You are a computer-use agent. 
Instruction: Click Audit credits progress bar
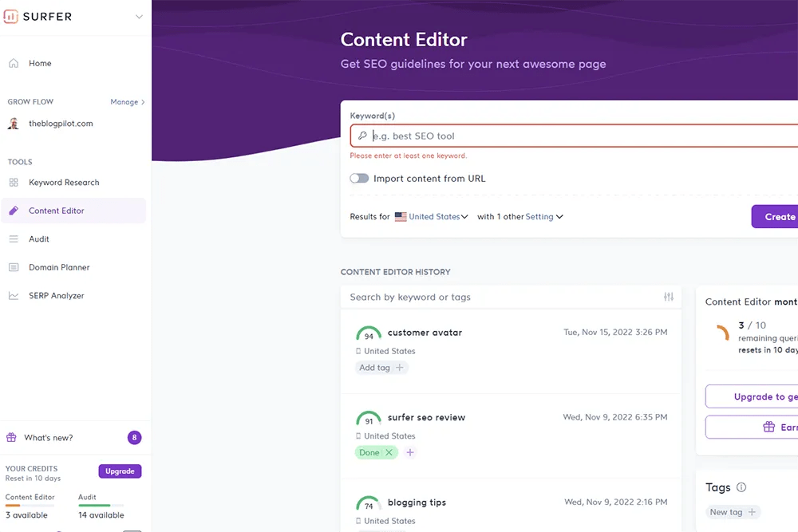click(101, 505)
